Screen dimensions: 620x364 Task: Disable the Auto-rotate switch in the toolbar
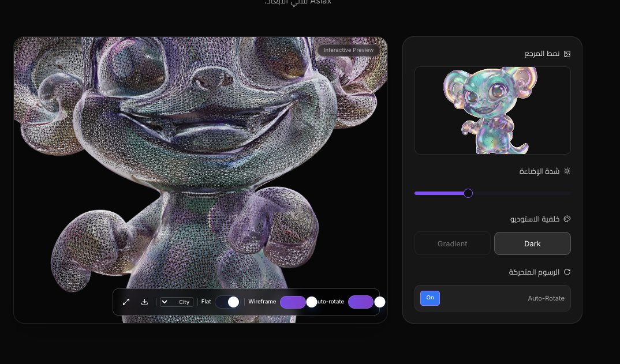(367, 302)
